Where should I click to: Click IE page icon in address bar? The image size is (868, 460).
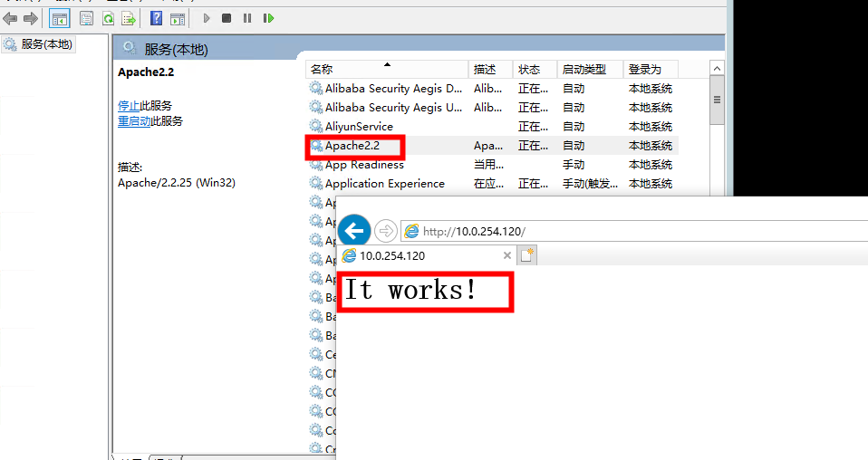(x=411, y=231)
